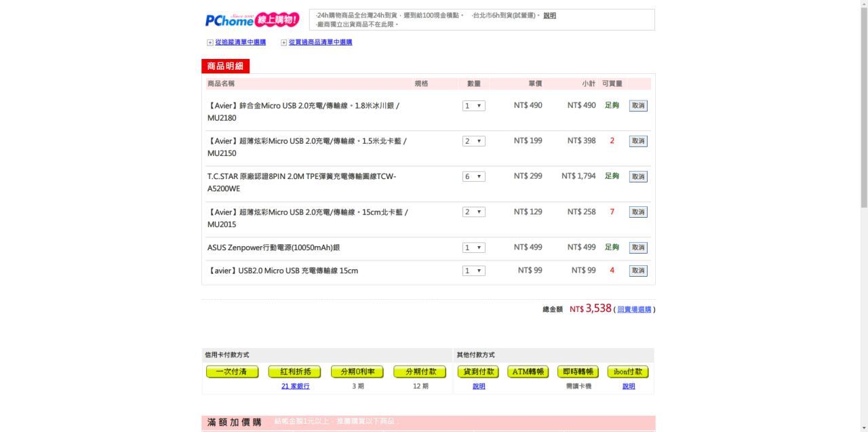868x432 pixels.
Task: Click the 回賣場選購 link near total
Action: coord(634,310)
